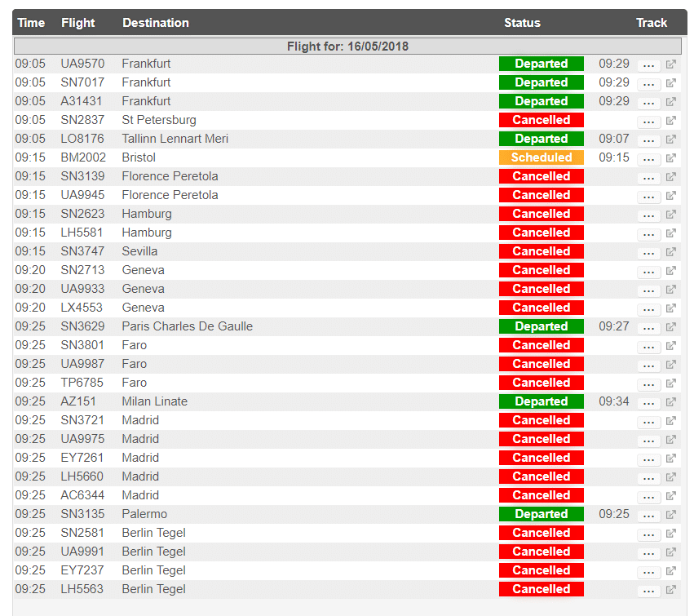Open external link icon for SN2837 St Petersburg
Screen dimensions: 694x616
[x=671, y=121]
